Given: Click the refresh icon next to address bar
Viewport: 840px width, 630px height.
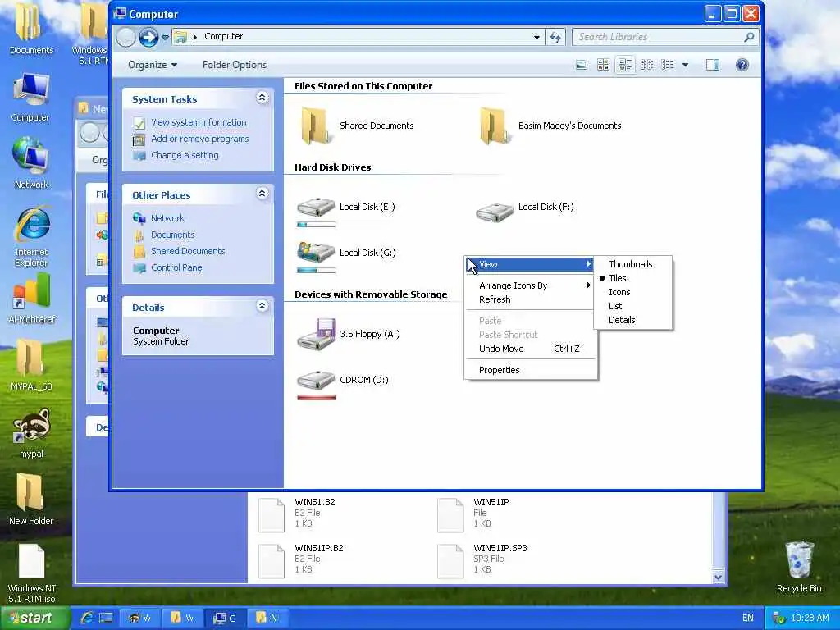Looking at the screenshot, I should click(555, 37).
